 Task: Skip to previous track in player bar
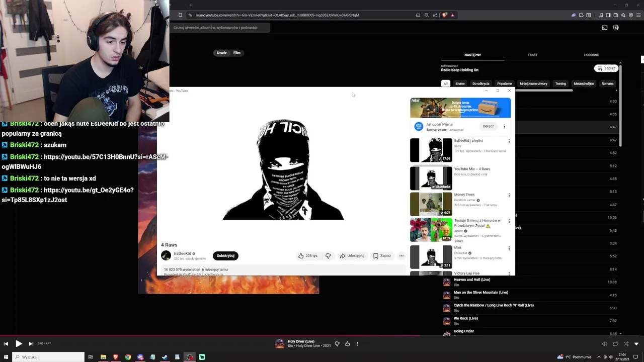6,344
